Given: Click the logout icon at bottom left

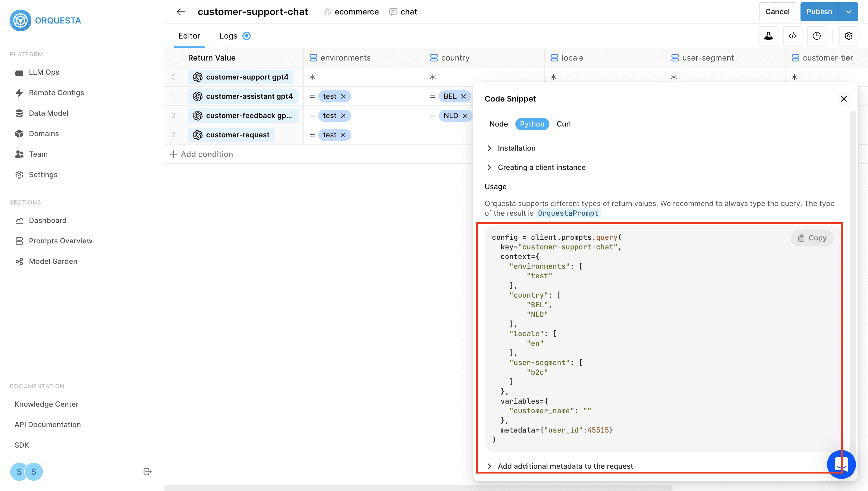Looking at the screenshot, I should point(147,471).
